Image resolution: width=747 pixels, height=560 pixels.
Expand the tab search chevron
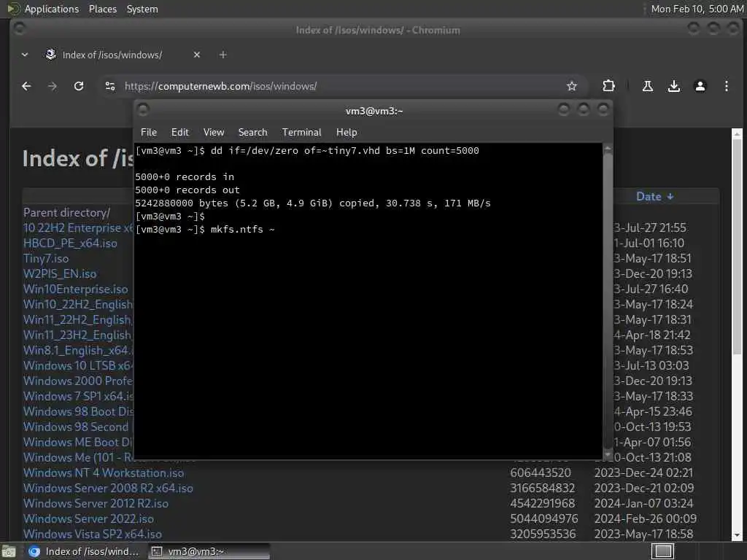25,55
